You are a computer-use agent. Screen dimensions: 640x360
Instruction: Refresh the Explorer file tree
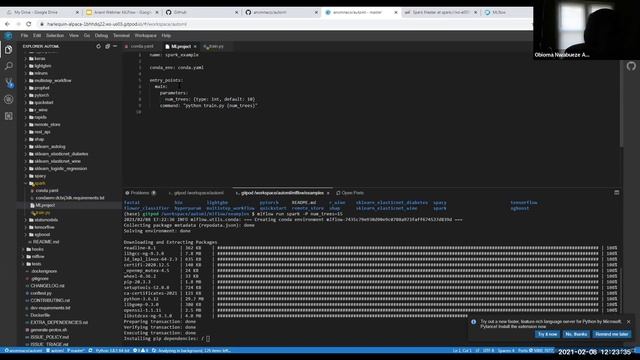coord(98,47)
